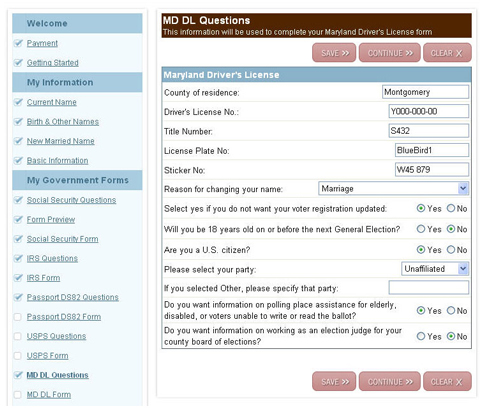Click the checkmark icon next to Current Name

[x=18, y=102]
